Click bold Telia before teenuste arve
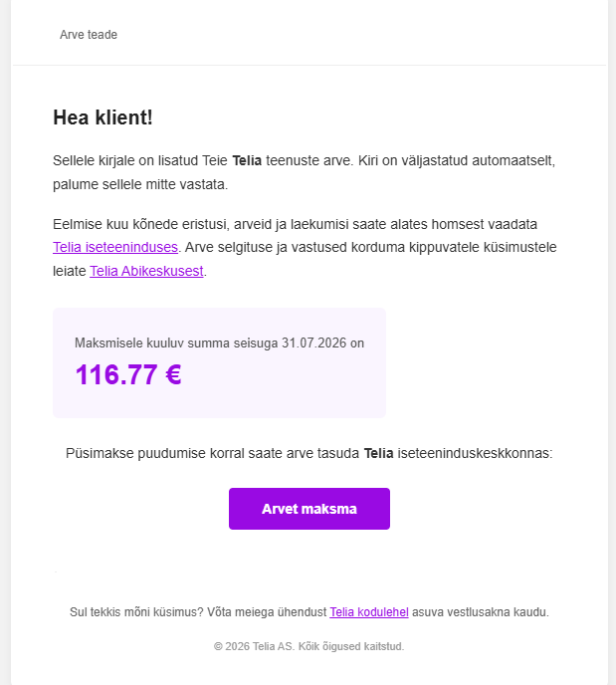Viewport: 616px width, 685px height. point(247,160)
